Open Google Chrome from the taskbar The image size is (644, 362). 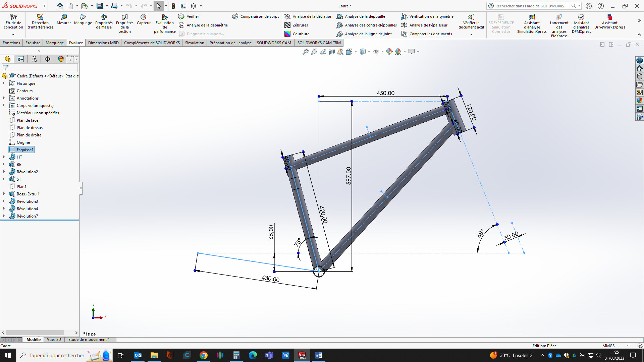point(204,355)
